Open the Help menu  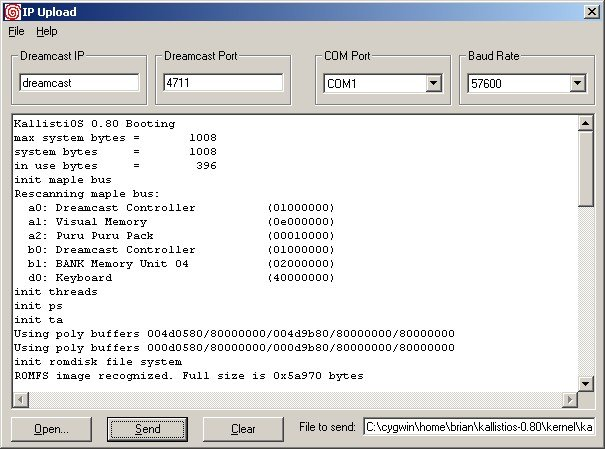point(47,32)
